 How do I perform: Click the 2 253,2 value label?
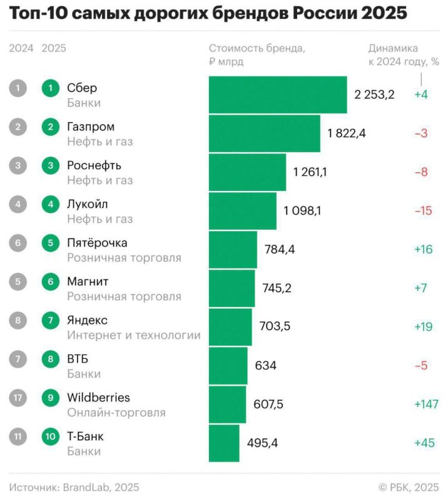pyautogui.click(x=374, y=95)
